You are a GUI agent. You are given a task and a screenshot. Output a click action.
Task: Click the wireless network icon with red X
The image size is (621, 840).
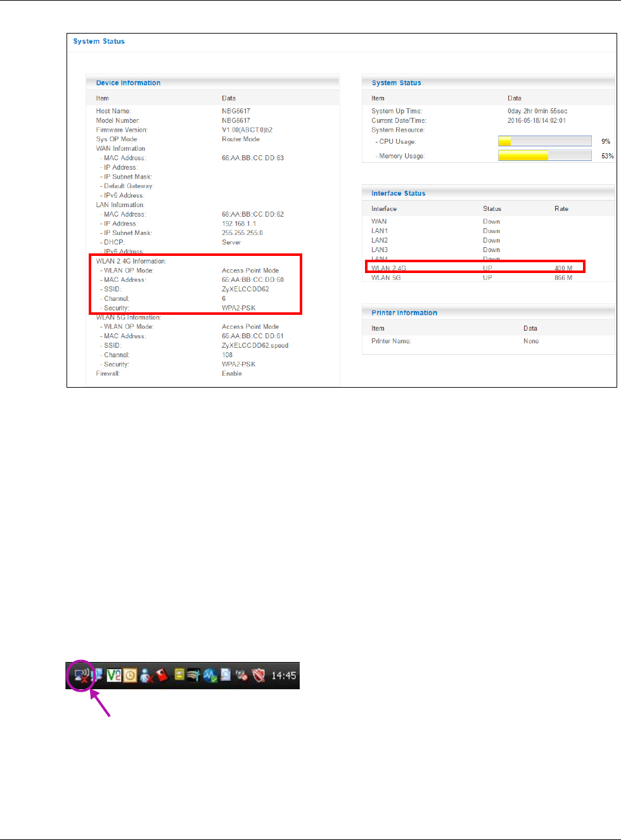81,676
